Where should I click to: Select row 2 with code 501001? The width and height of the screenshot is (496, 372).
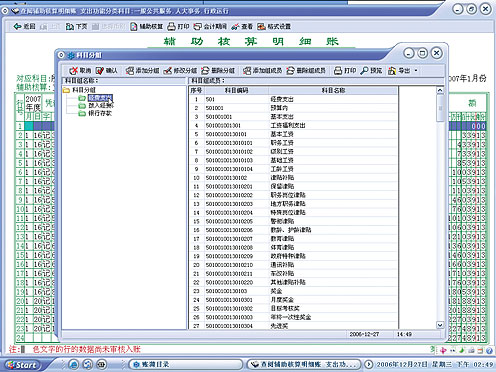tap(293, 108)
